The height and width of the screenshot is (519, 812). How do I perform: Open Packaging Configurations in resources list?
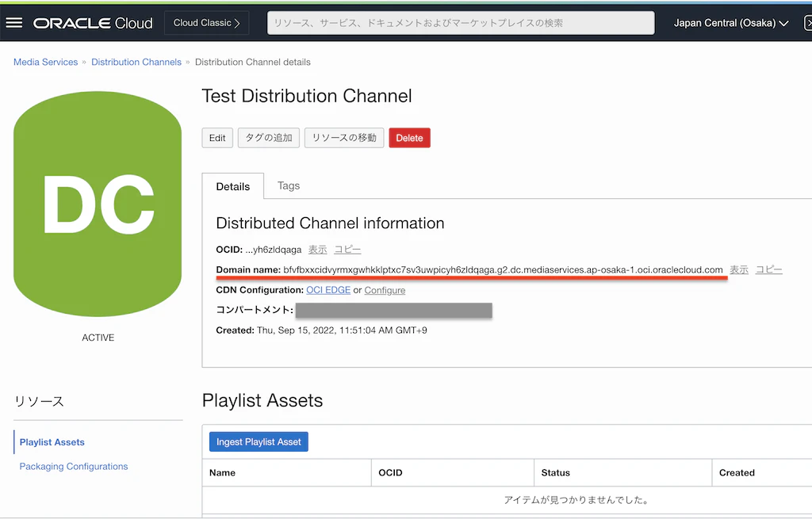point(74,466)
